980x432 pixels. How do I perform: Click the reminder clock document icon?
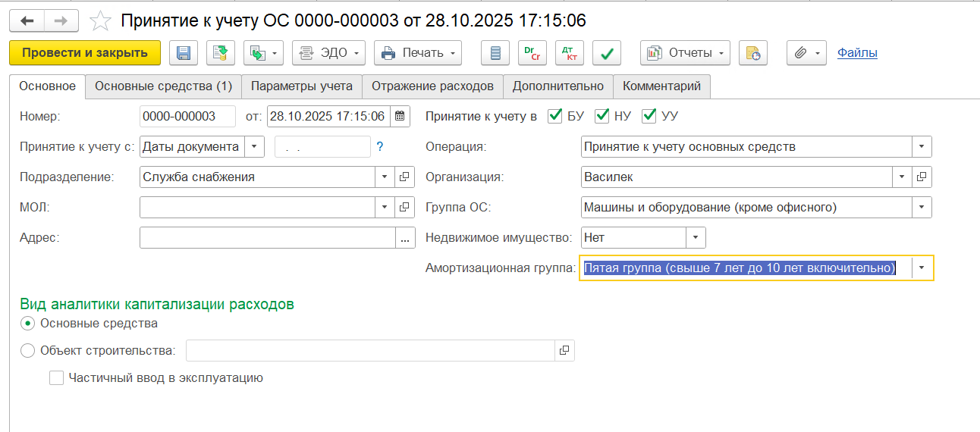click(752, 53)
